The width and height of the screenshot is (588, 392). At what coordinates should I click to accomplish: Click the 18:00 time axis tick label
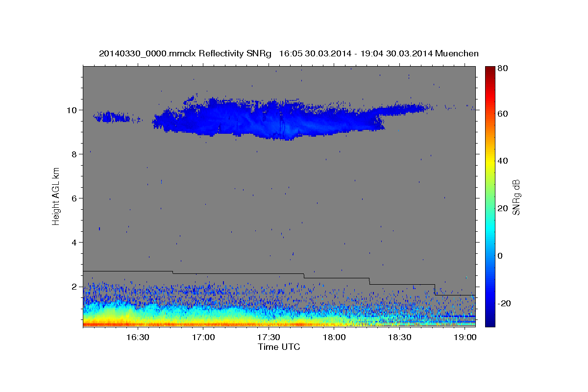pos(334,337)
